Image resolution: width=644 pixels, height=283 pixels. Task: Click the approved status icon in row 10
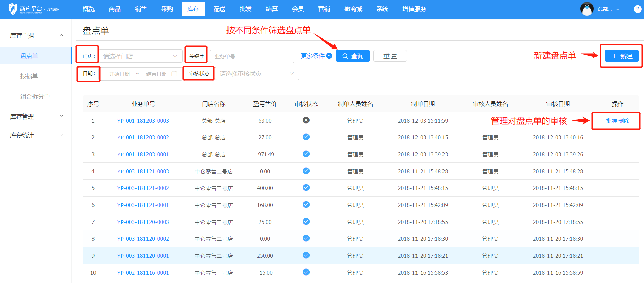pos(306,272)
